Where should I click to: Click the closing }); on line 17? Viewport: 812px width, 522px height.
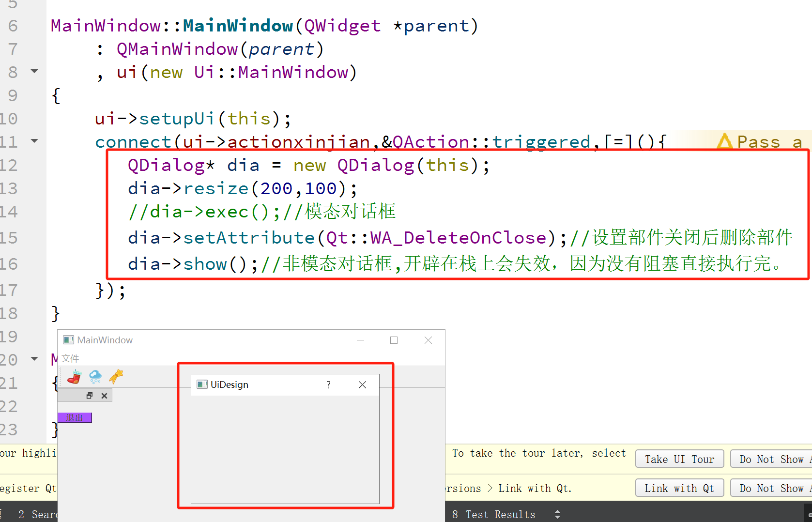click(x=110, y=290)
